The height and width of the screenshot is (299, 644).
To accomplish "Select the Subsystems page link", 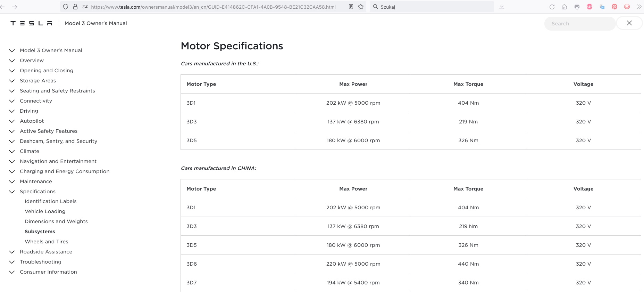I will (40, 232).
